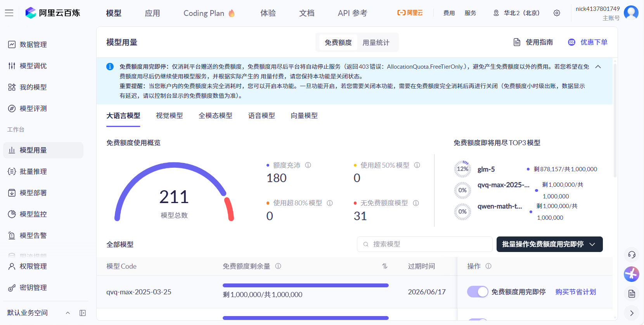Viewport: 644px width, 325px height.
Task: Collapse sidebar with panel toggle icon
Action: tap(83, 313)
